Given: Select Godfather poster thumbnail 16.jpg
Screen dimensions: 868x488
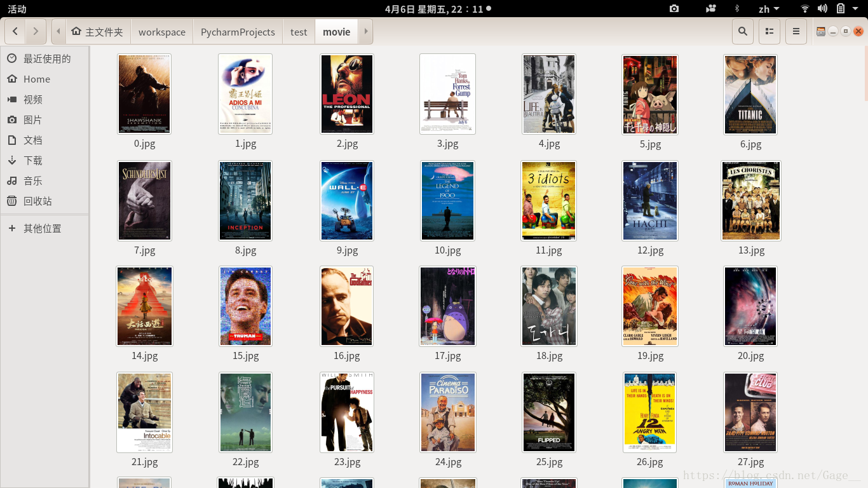Looking at the screenshot, I should click(x=347, y=306).
